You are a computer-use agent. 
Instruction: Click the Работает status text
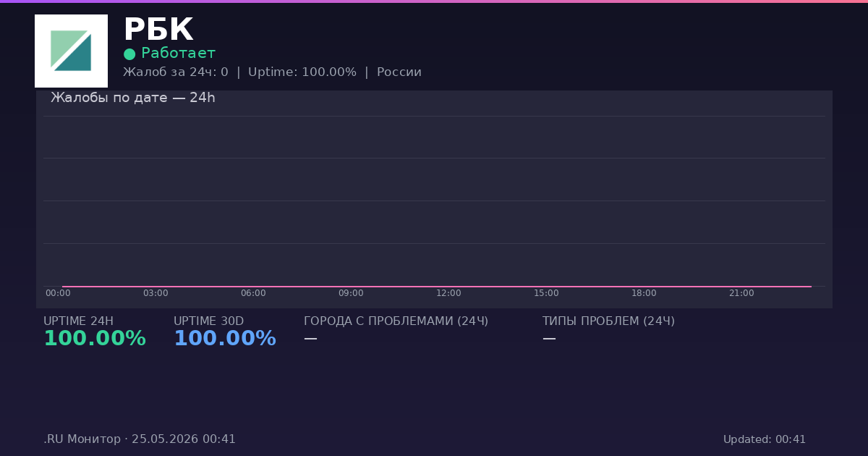pos(178,53)
